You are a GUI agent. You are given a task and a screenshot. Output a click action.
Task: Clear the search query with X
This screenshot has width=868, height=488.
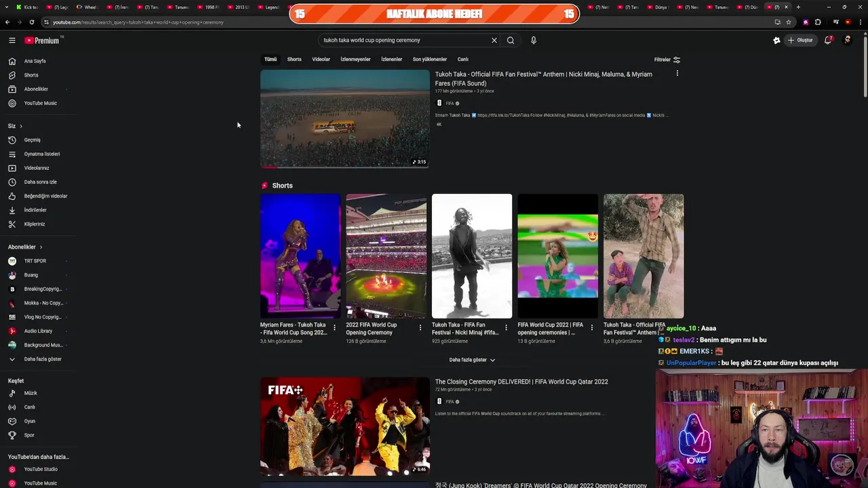click(494, 40)
